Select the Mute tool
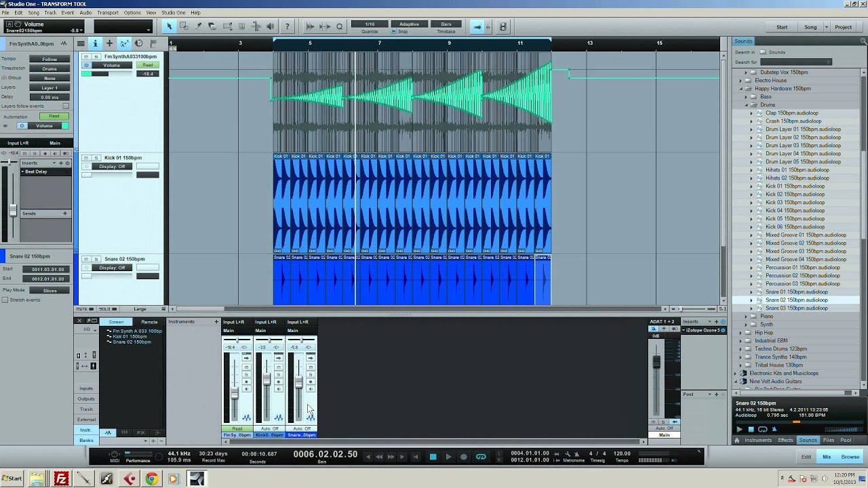This screenshot has height=488, width=868. pyautogui.click(x=241, y=26)
